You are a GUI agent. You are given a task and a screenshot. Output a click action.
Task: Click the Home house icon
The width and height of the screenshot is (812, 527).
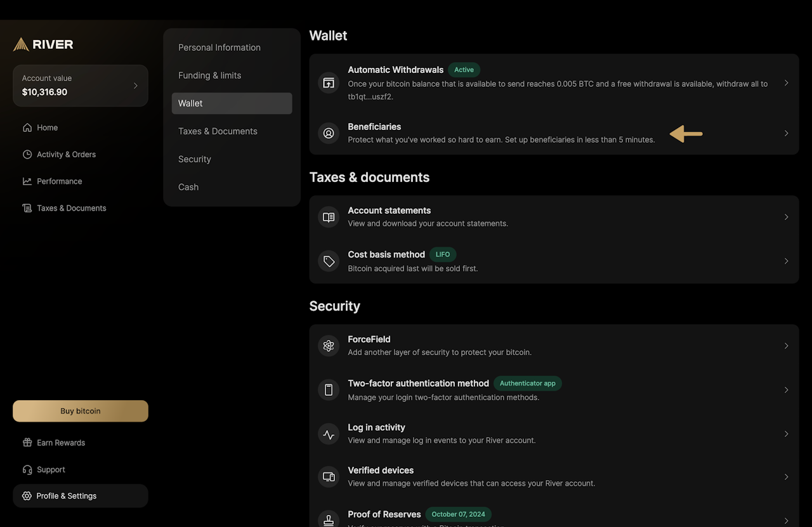click(27, 127)
